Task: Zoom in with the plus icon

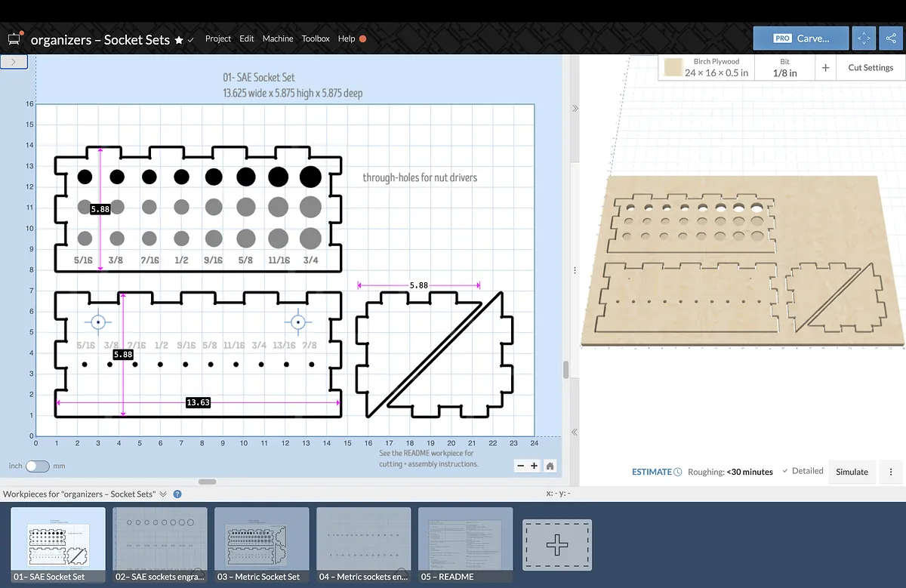Action: pyautogui.click(x=535, y=466)
